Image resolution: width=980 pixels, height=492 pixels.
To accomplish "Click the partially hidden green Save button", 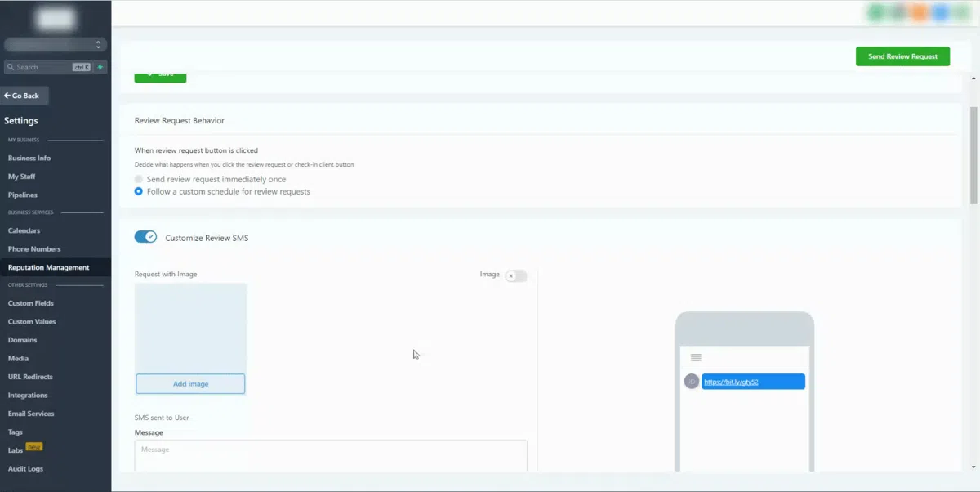I will pyautogui.click(x=160, y=77).
